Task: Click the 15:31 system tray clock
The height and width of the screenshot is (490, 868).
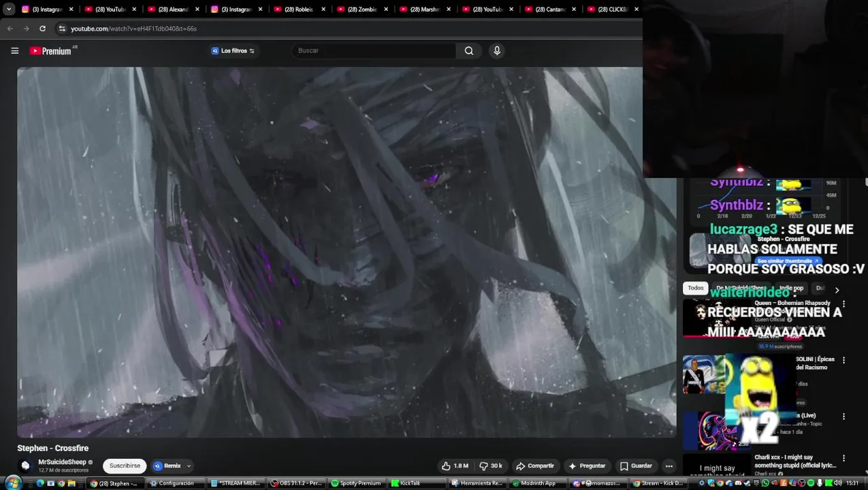Action: point(852,483)
